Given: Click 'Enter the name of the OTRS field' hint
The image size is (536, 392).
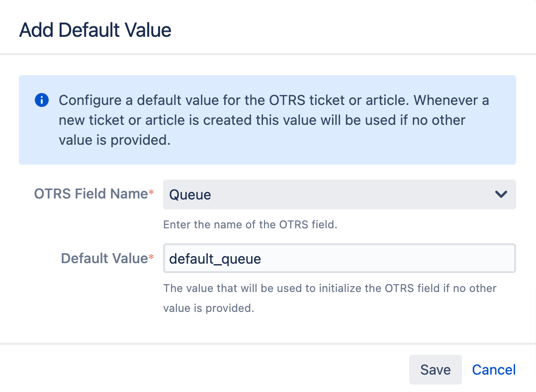Looking at the screenshot, I should point(250,224).
